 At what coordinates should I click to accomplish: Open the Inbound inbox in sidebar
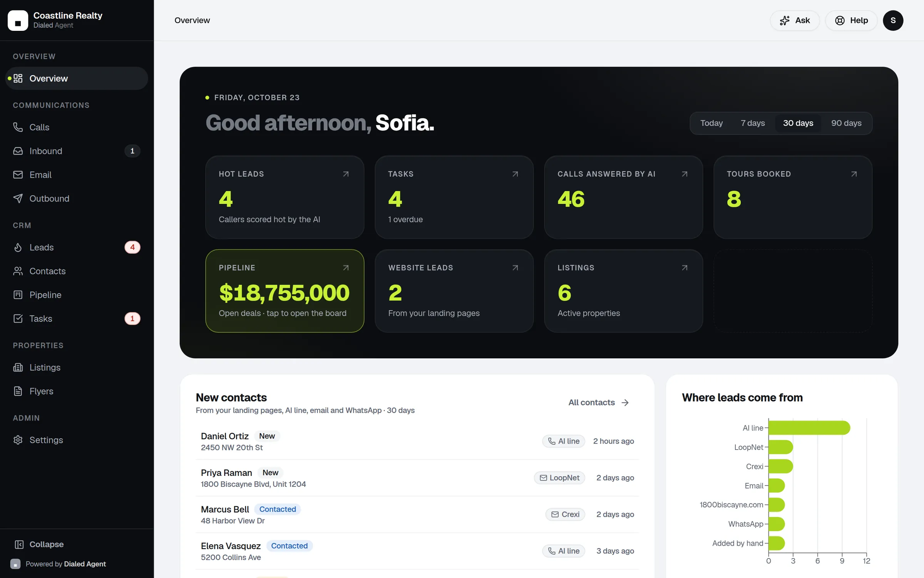(77, 151)
